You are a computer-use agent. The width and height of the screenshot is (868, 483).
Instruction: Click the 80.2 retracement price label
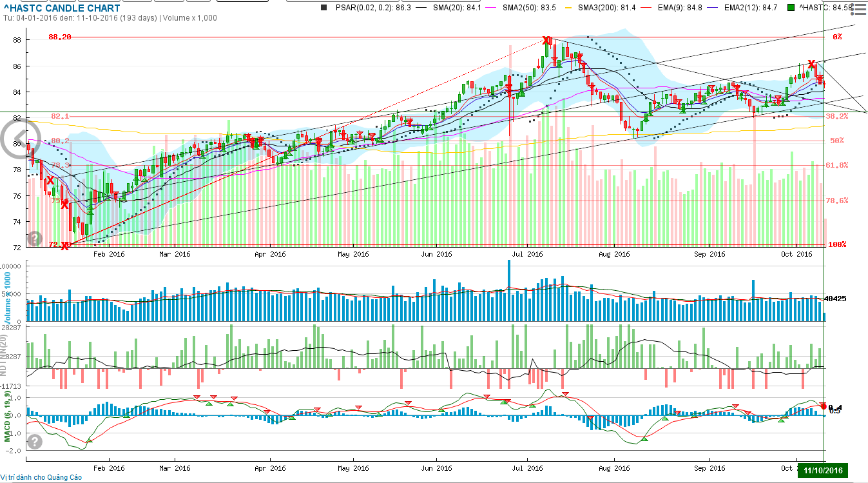60,141
